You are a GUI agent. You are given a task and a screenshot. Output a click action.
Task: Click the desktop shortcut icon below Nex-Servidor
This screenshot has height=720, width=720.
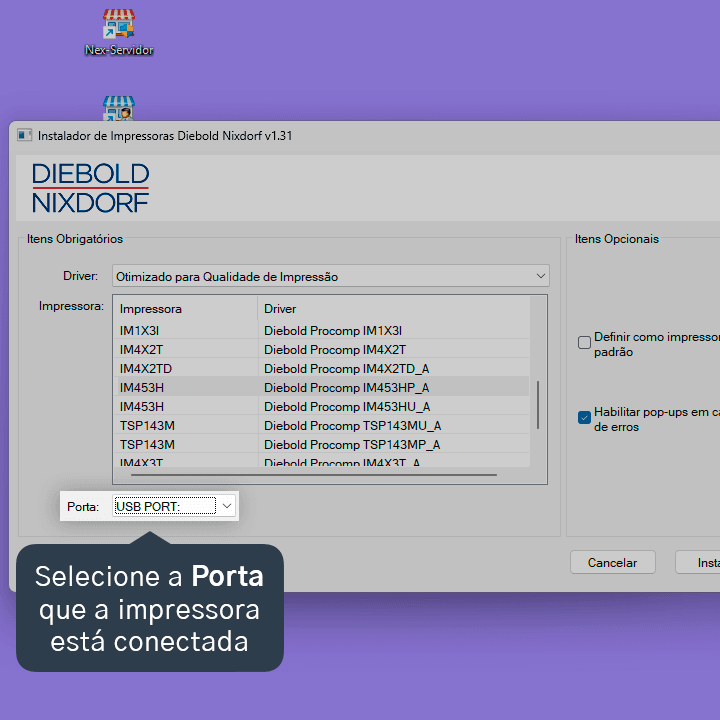[x=119, y=108]
